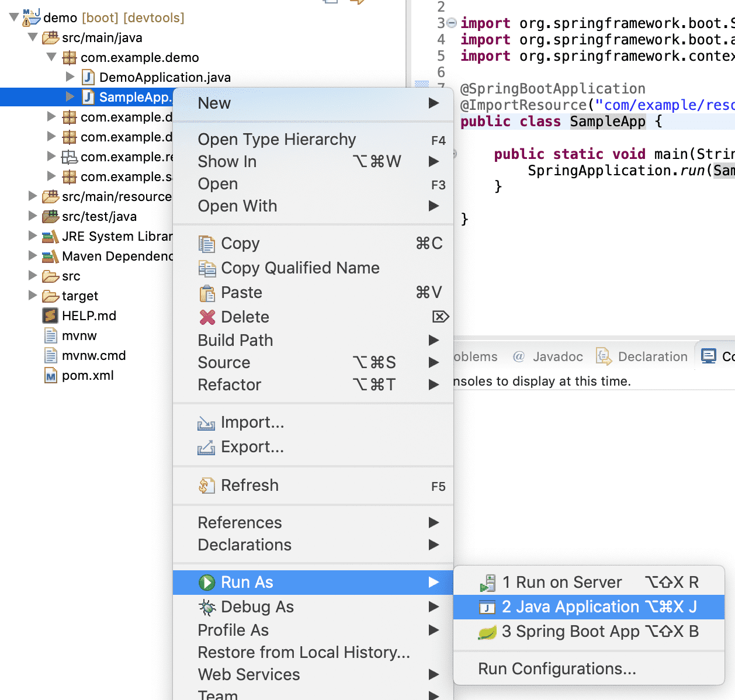Expand the src/test/java node

tap(33, 216)
